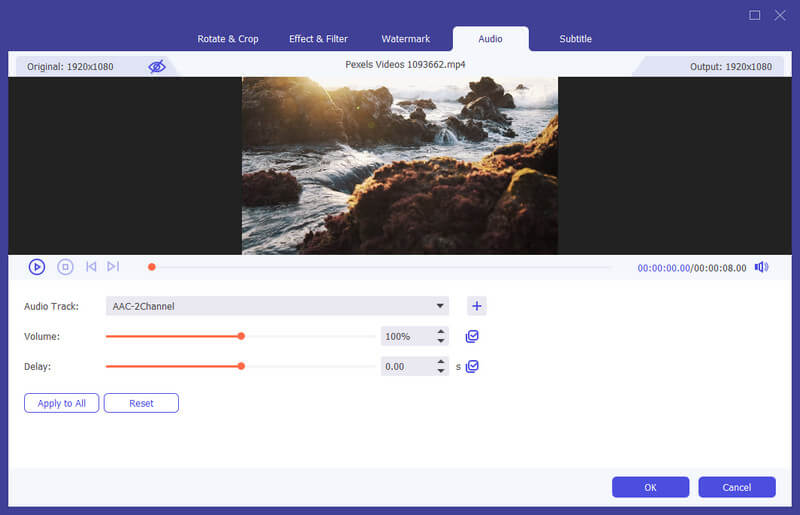Screen dimensions: 800x515
Task: Close the editor window
Action: (780, 15)
